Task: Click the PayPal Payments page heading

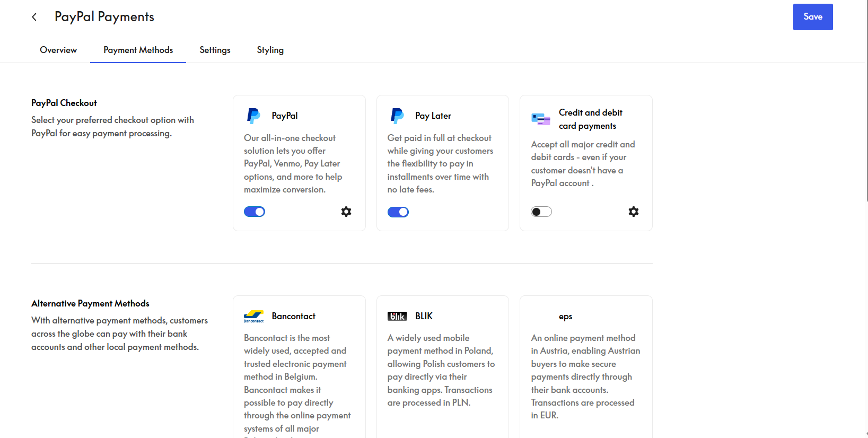Action: [x=104, y=17]
